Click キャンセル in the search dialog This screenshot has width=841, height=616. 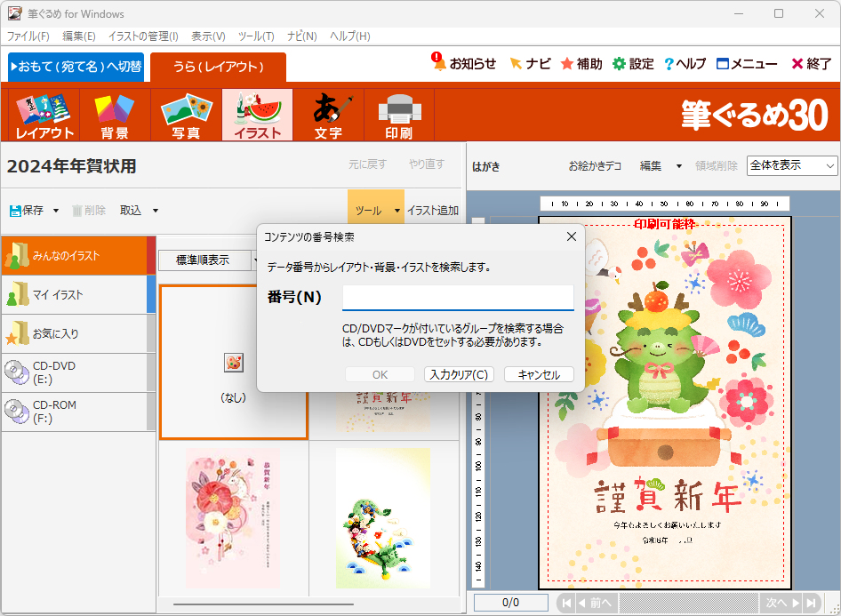click(x=539, y=374)
